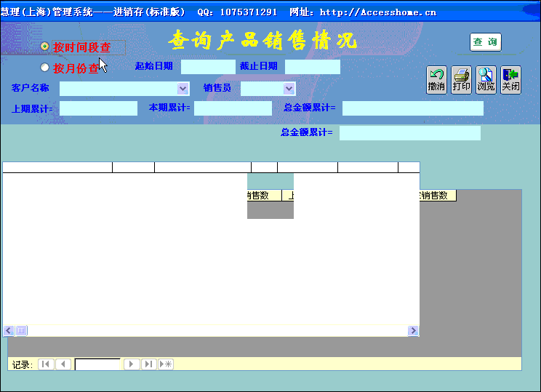Click the 客户名称 combo box field
Image resolution: width=541 pixels, height=392 pixels.
pos(124,89)
